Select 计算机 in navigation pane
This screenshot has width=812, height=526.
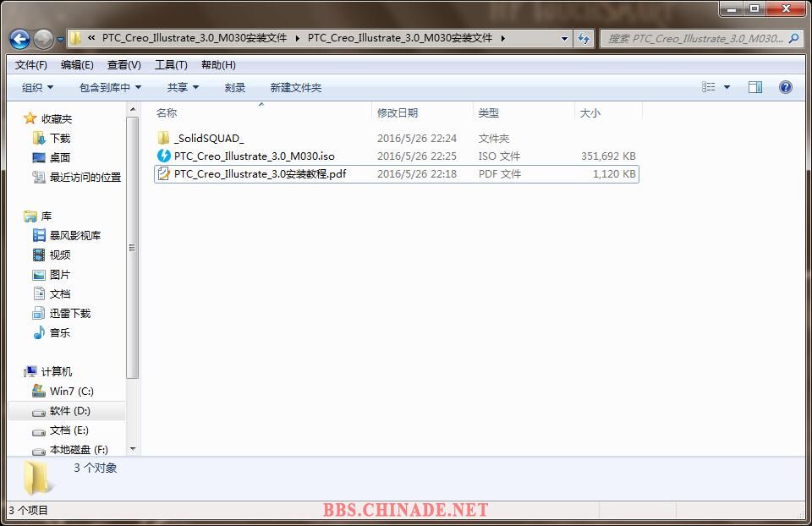(57, 371)
